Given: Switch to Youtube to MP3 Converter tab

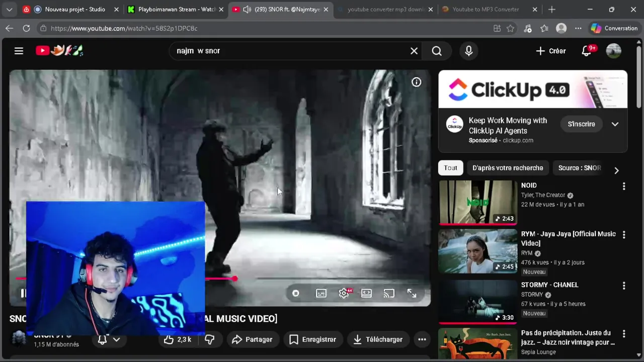Looking at the screenshot, I should coord(486,9).
